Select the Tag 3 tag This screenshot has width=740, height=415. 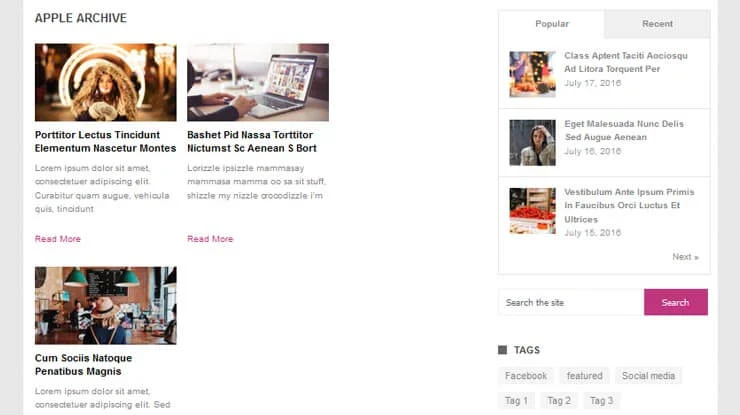601,401
